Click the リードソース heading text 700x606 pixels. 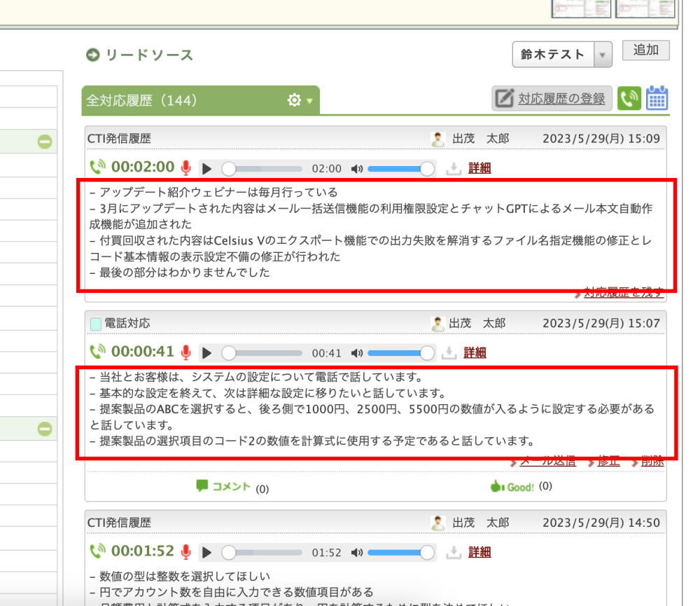click(150, 55)
